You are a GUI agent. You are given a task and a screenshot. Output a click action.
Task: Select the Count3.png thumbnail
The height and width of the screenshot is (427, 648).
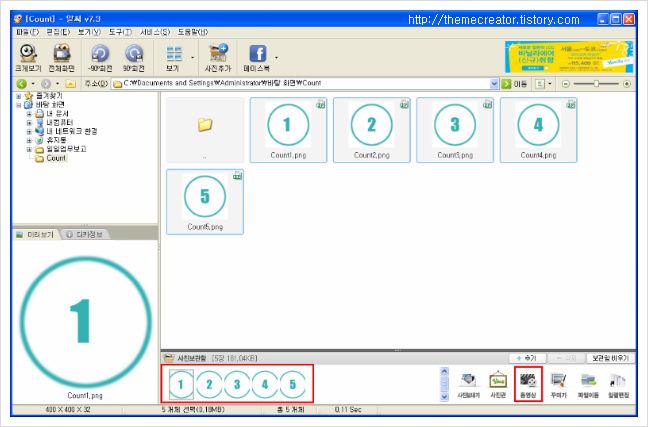[455, 130]
